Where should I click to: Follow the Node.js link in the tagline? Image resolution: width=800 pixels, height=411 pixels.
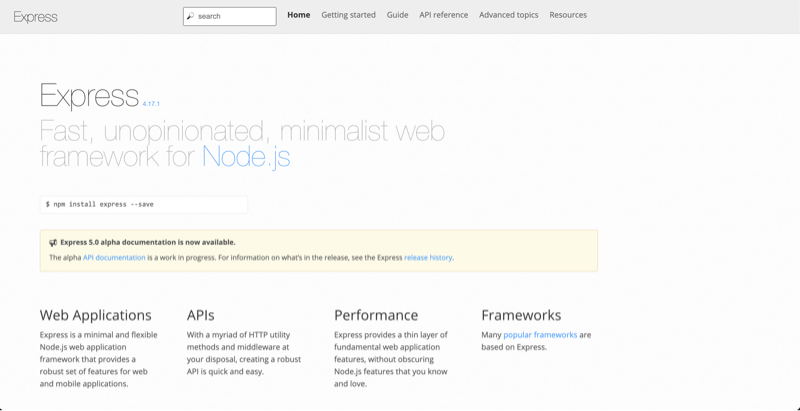pyautogui.click(x=246, y=156)
